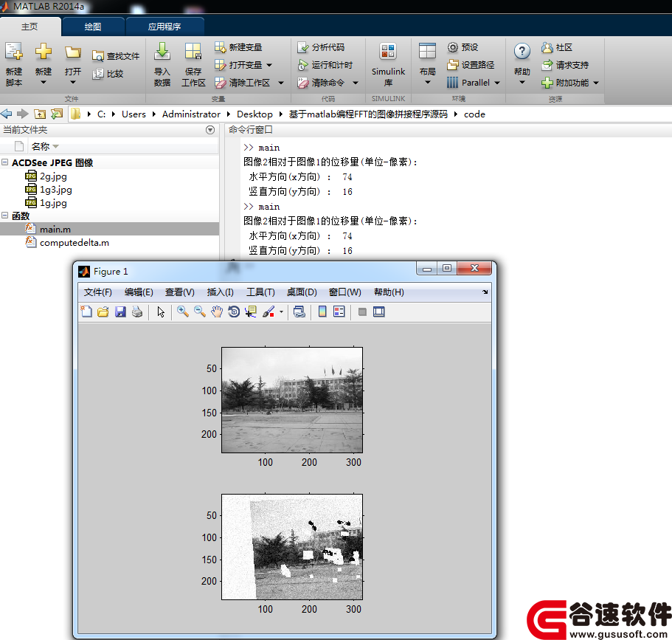The image size is (672, 640).
Task: Click the Help question mark icon
Action: tap(522, 52)
